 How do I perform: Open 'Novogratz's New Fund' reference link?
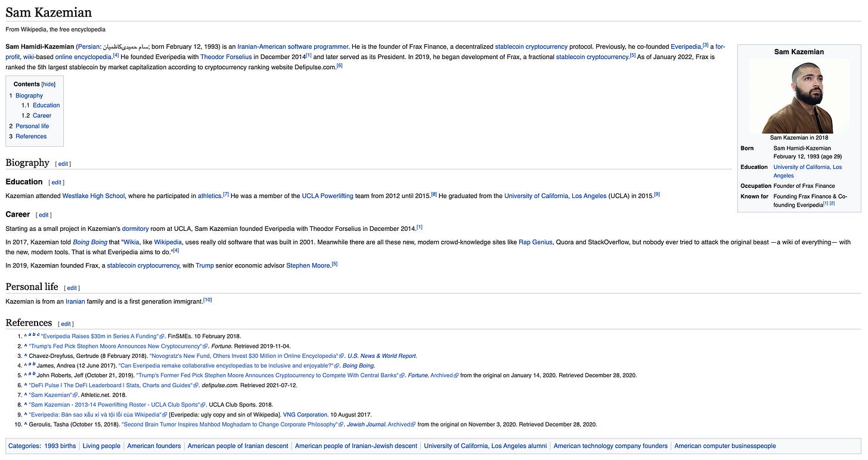(243, 356)
